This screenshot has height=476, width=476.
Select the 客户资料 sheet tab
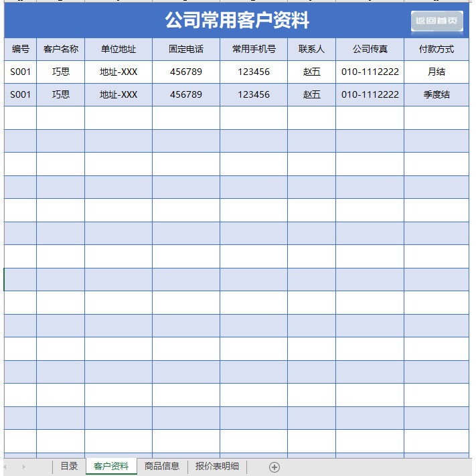(x=111, y=466)
